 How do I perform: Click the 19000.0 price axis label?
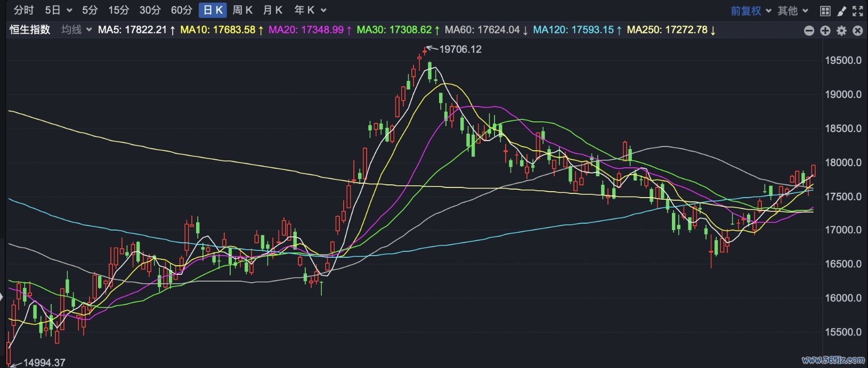click(843, 95)
